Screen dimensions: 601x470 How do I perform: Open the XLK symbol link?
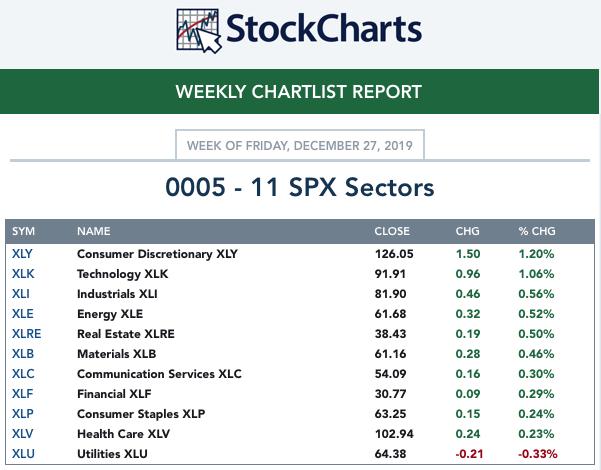click(x=22, y=274)
